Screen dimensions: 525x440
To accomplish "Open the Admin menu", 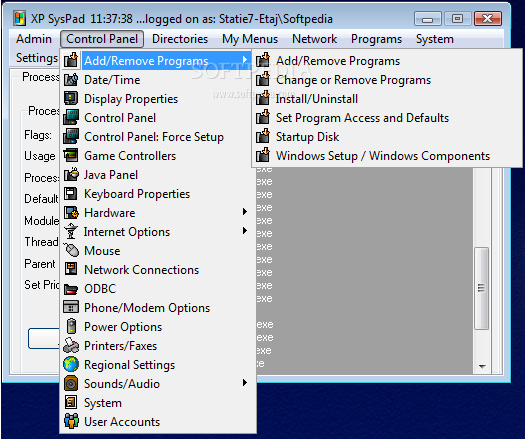I will click(34, 39).
